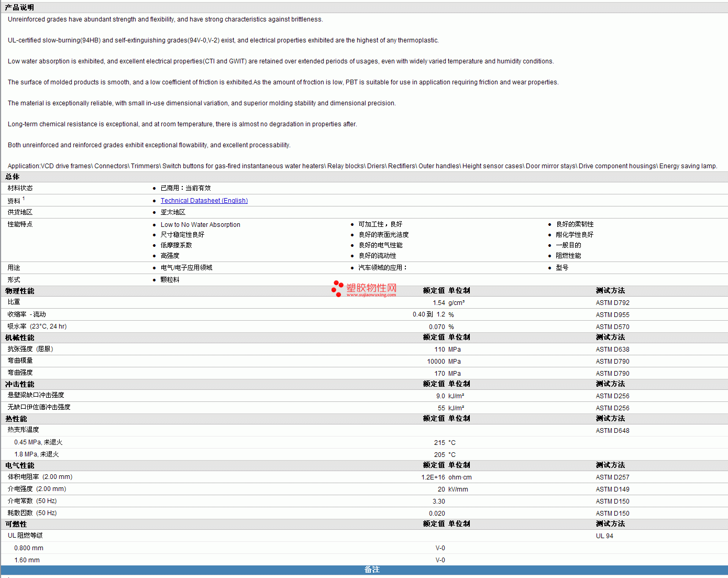Click the 物理性能 section header
This screenshot has width=728, height=578.
coord(20,291)
